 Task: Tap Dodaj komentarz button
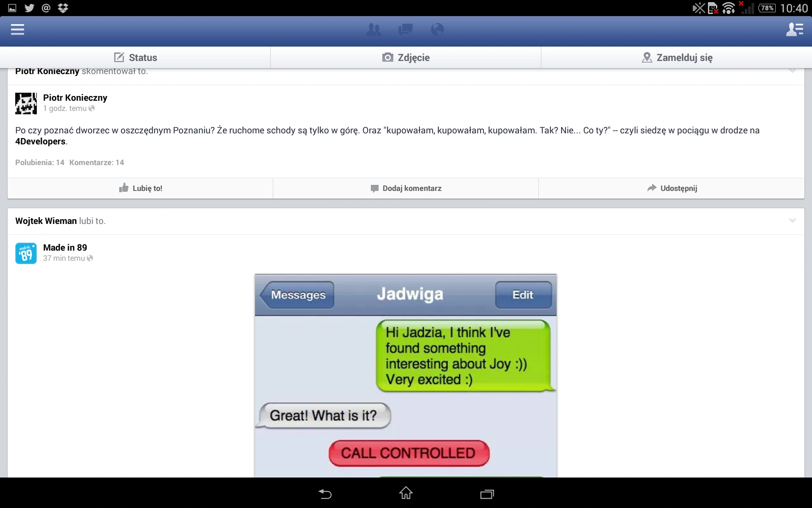(x=406, y=188)
